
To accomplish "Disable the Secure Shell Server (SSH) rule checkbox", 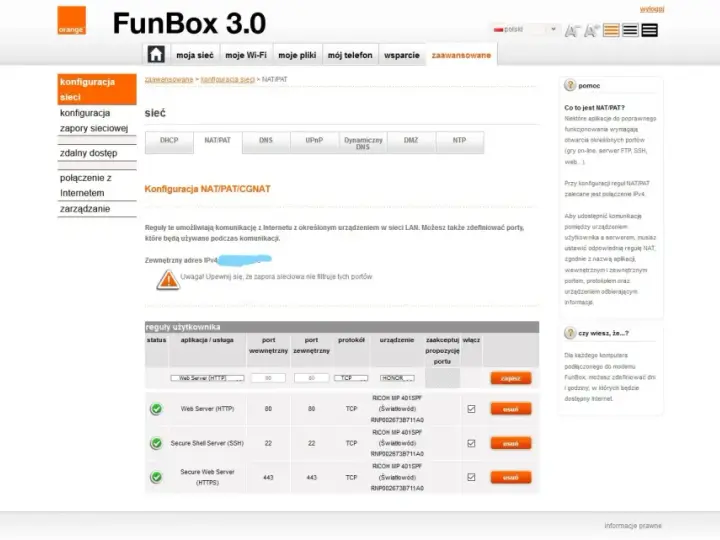I will tap(471, 443).
